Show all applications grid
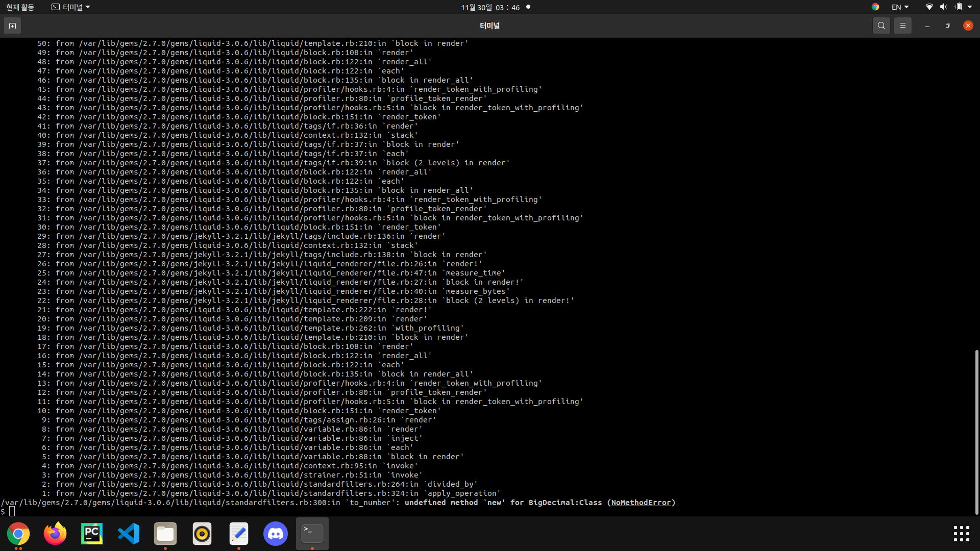The width and height of the screenshot is (980, 551). (x=961, y=534)
